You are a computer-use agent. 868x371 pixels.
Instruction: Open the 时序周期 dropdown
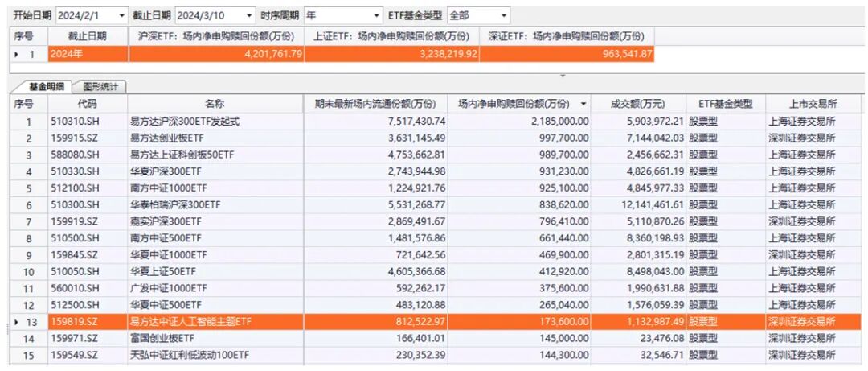pos(377,15)
